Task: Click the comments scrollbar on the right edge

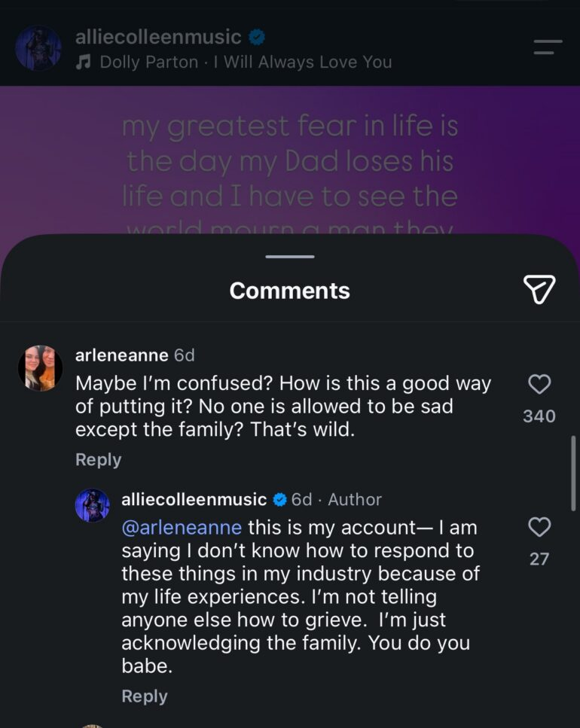Action: pyautogui.click(x=573, y=473)
